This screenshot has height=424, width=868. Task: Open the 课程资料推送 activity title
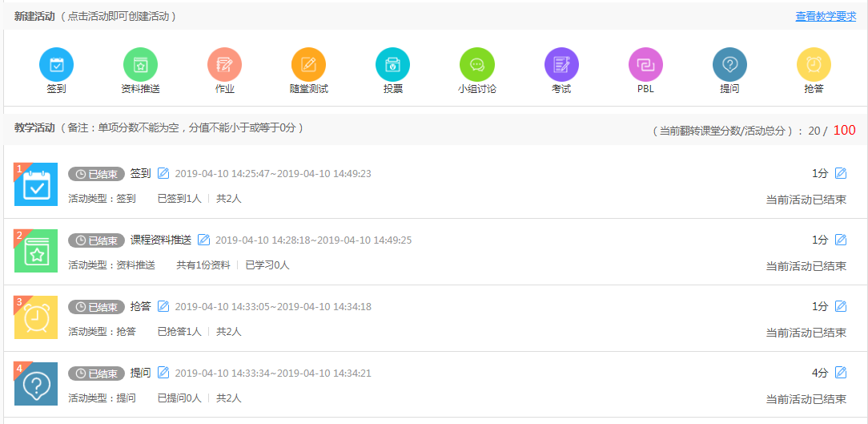(161, 240)
